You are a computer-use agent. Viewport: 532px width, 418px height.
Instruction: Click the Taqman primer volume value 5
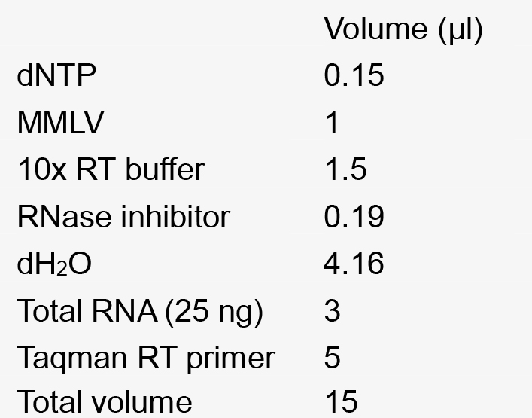click(x=332, y=358)
